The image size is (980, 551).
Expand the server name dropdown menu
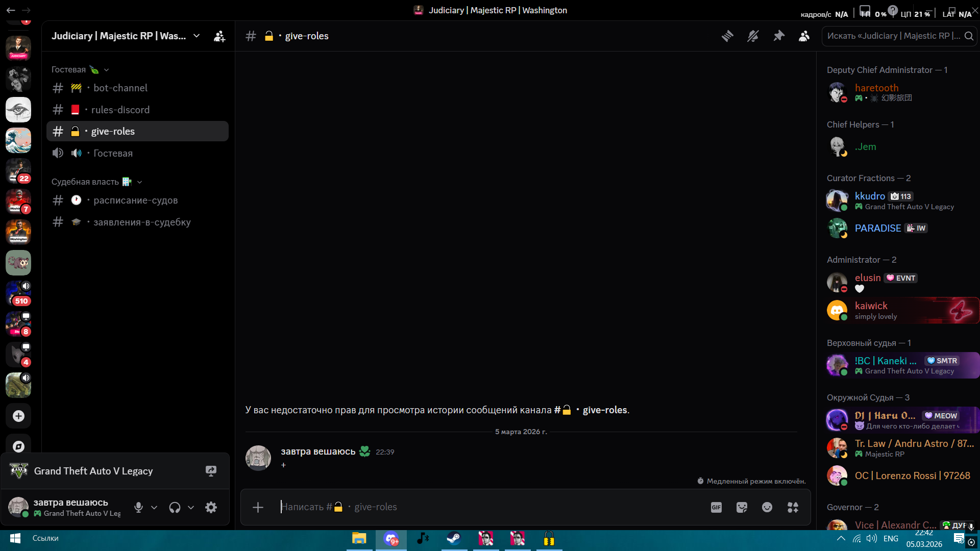[x=197, y=36]
